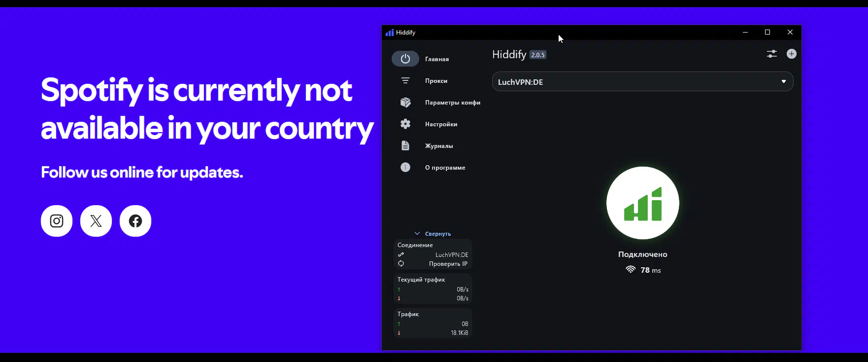Click the Журналы document icon
Viewport: 868px width, 362px height.
tap(405, 145)
